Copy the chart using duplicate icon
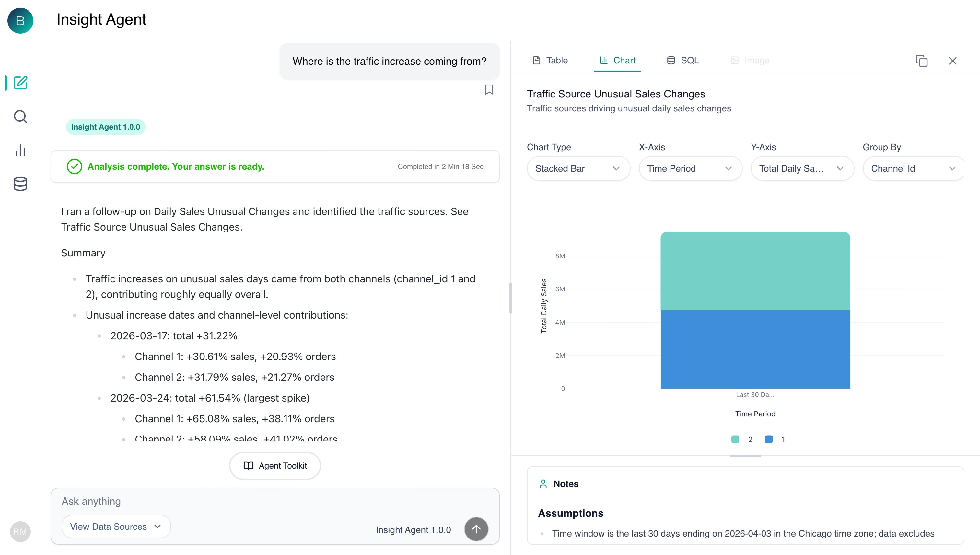The height and width of the screenshot is (555, 980). [x=921, y=61]
